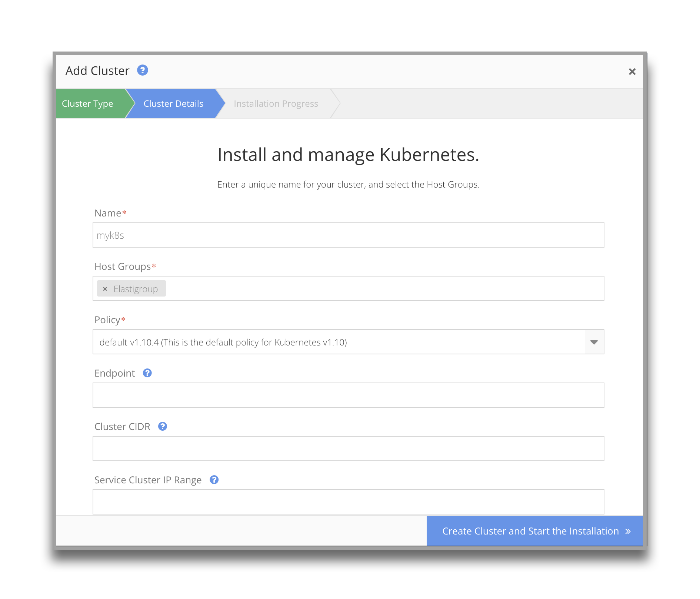
Task: Click the Name field label
Action: [x=108, y=213]
